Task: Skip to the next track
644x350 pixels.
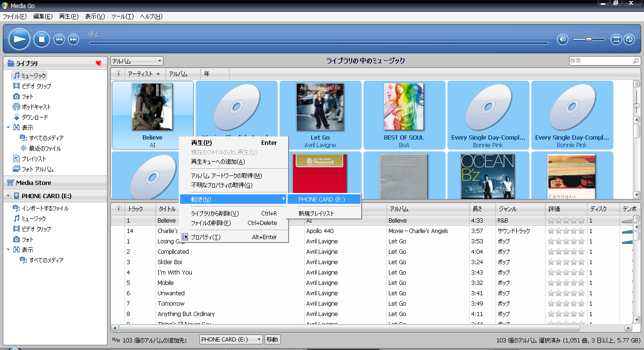Action: [73, 39]
